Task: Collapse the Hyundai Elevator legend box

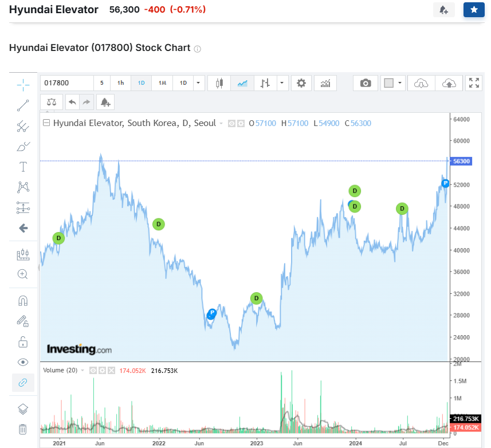Action: click(x=46, y=123)
